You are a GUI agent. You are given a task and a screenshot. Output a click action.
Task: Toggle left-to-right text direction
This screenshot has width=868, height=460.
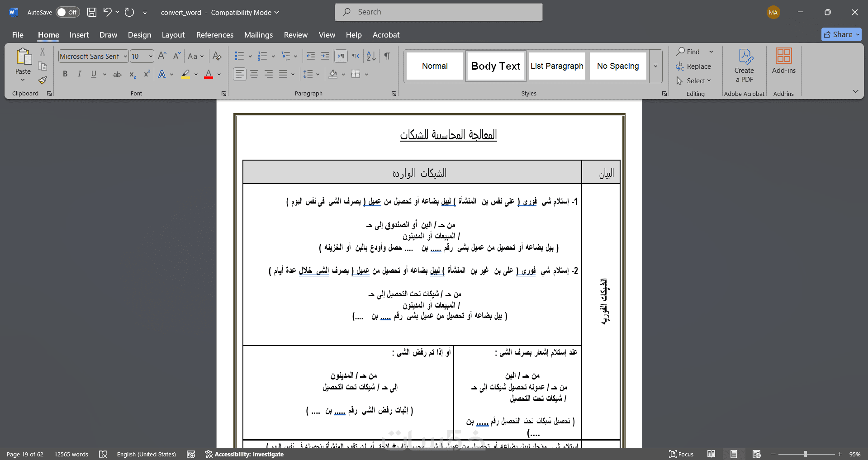[x=341, y=56]
